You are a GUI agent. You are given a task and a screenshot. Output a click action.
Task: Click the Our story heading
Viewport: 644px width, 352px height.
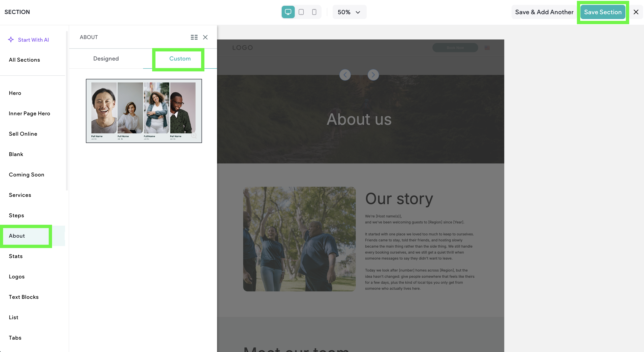tap(399, 199)
